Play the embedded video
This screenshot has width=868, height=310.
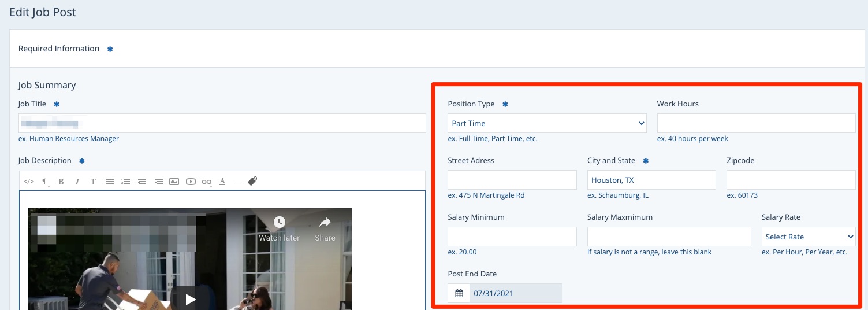click(x=190, y=299)
